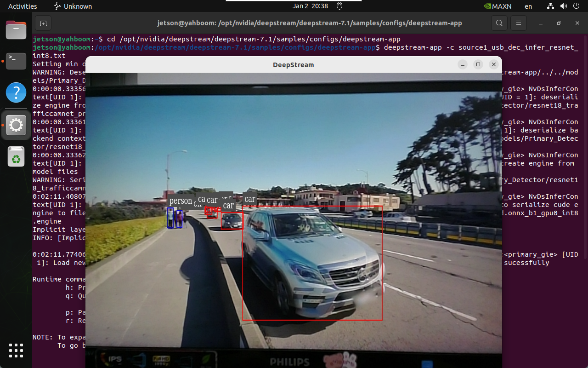Show Applications grid in the dock

[16, 351]
